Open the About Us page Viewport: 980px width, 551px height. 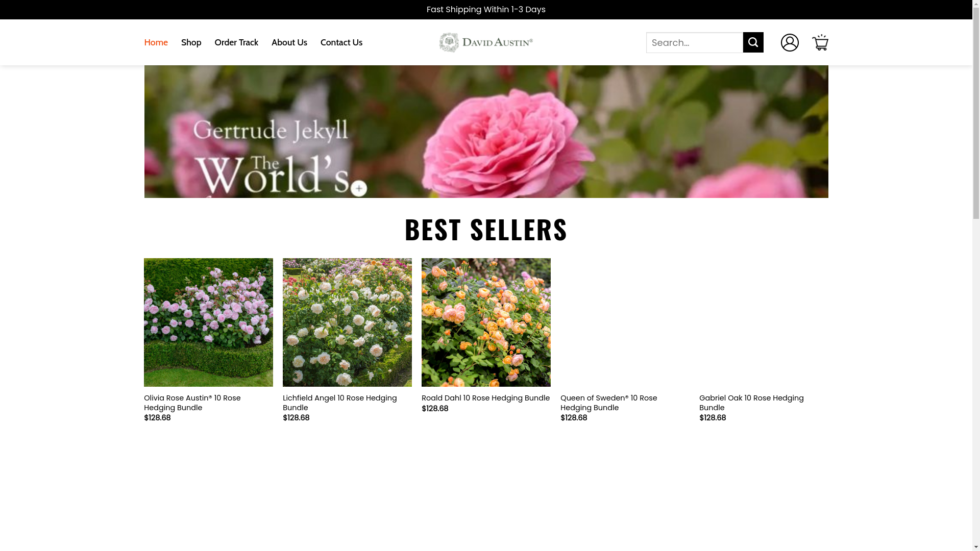[289, 42]
